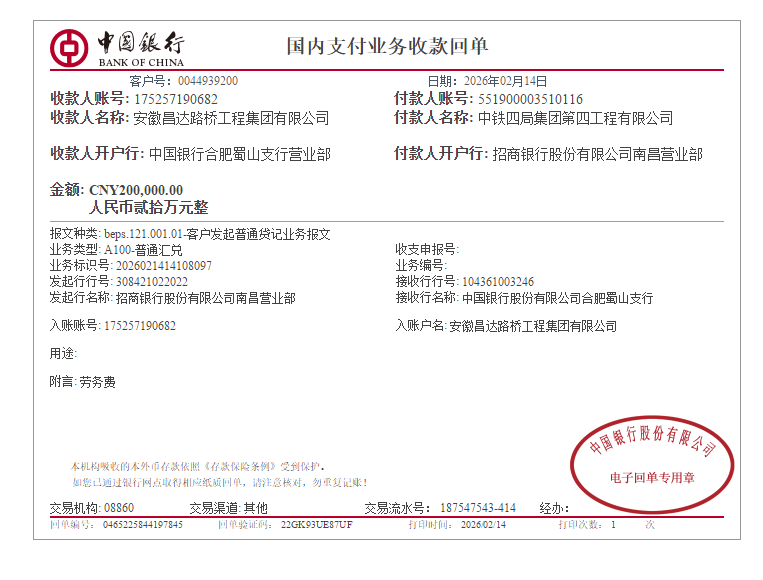Click the receiving bank number 104361003246

click(497, 281)
